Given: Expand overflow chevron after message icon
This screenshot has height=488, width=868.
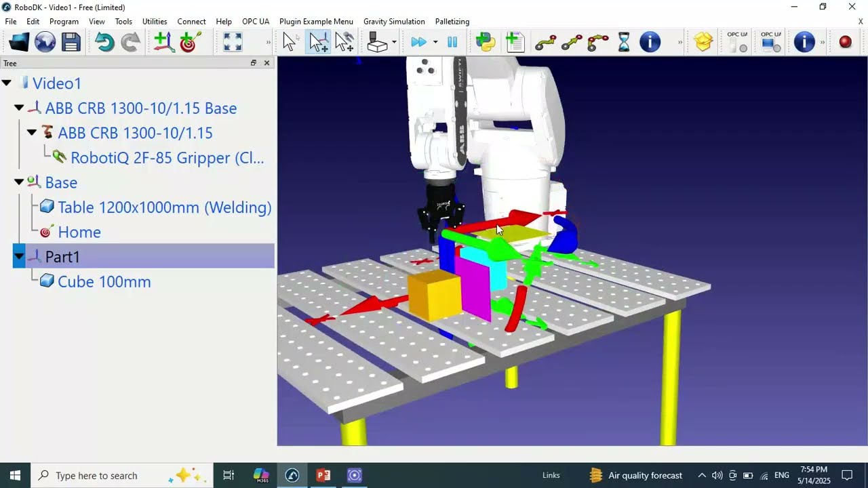Looking at the screenshot, I should point(680,42).
